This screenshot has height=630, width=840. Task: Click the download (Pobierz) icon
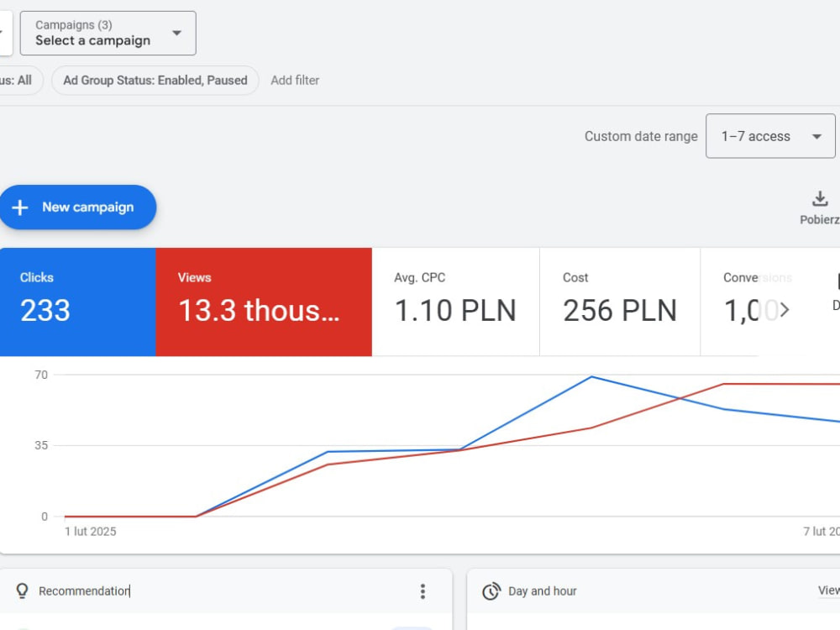(x=820, y=199)
